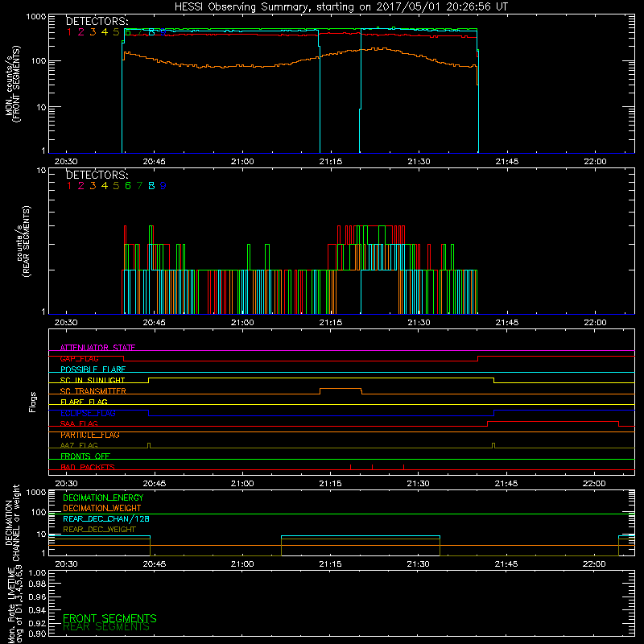
Task: Click the SAA_FLAG label
Action: tap(79, 423)
